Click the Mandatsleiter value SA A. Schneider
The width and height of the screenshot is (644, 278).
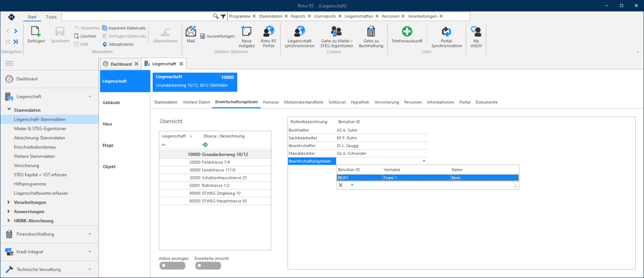tap(382, 153)
